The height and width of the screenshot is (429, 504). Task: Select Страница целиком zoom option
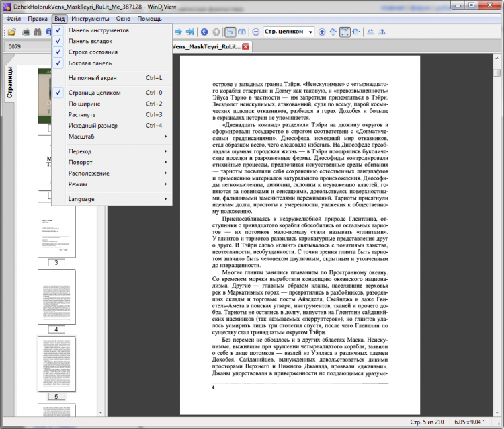(112, 93)
